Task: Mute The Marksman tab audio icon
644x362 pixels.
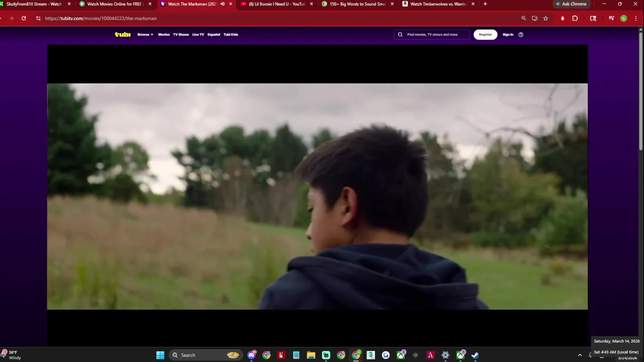Action: coord(222,4)
